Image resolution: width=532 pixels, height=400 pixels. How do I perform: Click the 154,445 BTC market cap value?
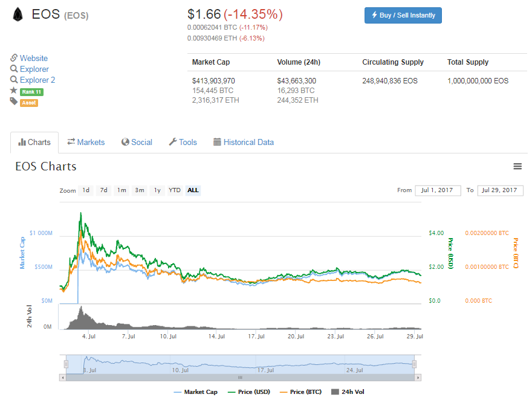tap(213, 91)
